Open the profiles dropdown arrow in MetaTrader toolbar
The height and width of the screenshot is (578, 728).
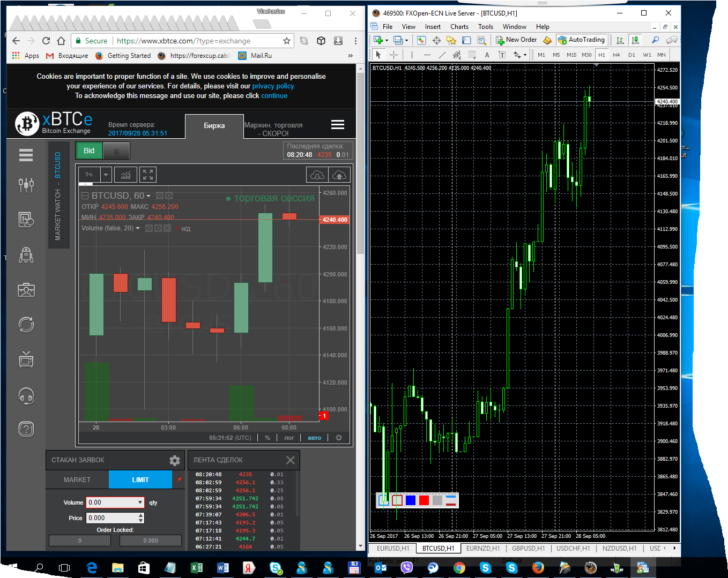pos(406,40)
